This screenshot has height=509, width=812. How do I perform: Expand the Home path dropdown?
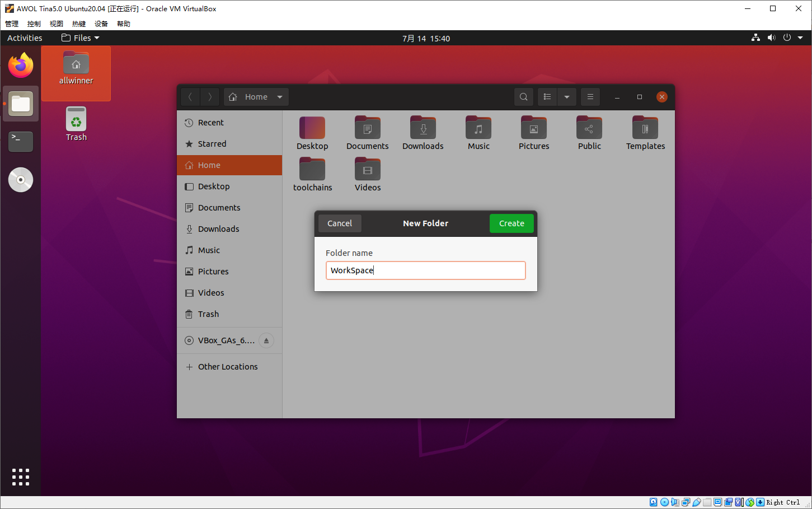coord(280,97)
